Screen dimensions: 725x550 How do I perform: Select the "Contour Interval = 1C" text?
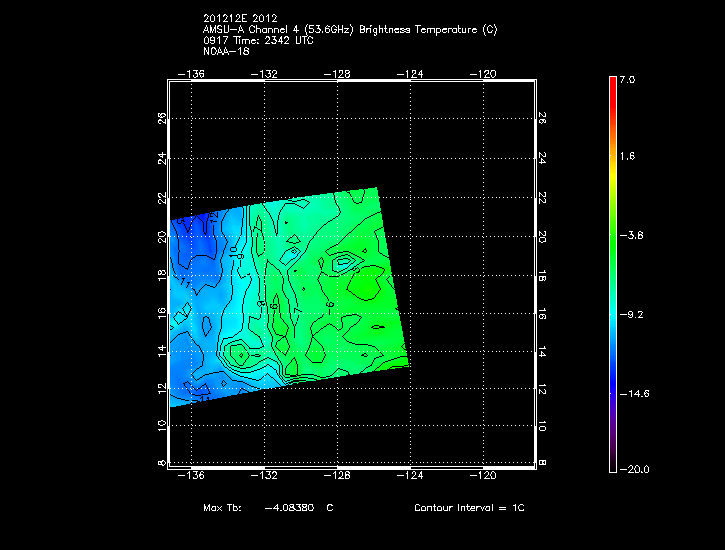(x=469, y=508)
